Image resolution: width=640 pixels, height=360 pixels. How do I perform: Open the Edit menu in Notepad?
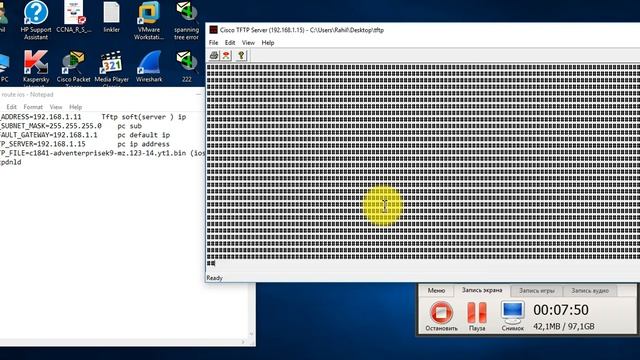coord(11,107)
